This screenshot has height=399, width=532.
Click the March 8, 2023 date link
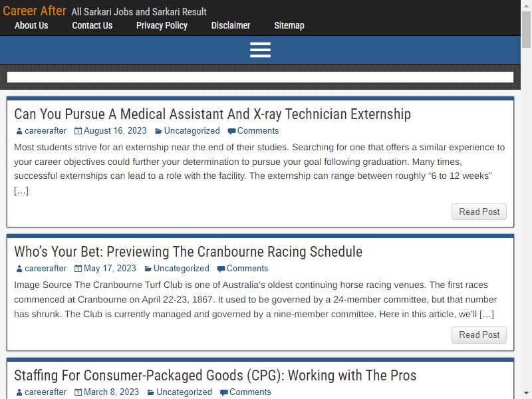point(111,392)
